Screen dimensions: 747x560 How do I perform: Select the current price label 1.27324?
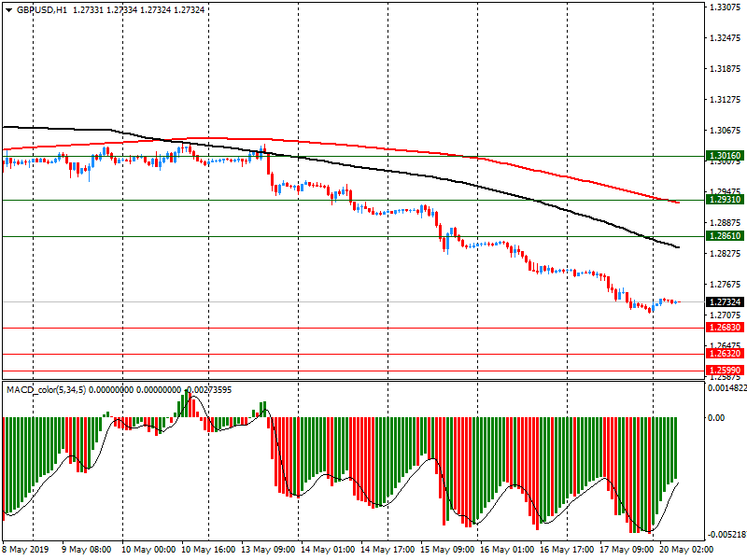725,302
